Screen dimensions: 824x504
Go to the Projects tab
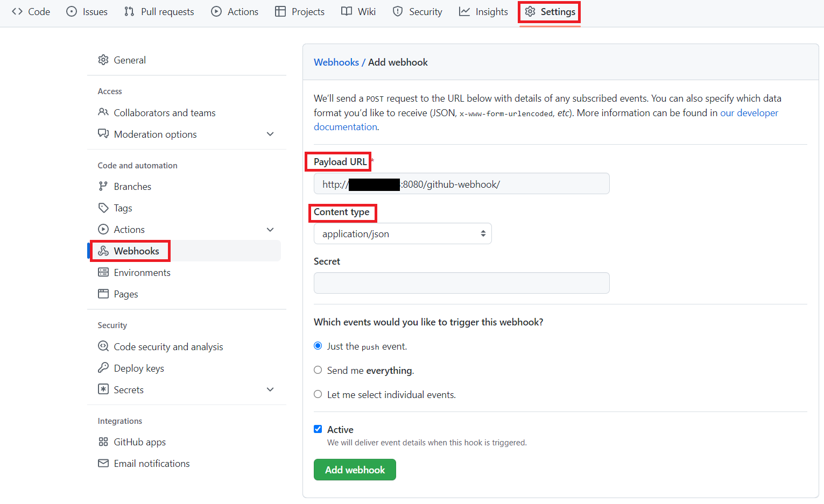[x=300, y=12]
